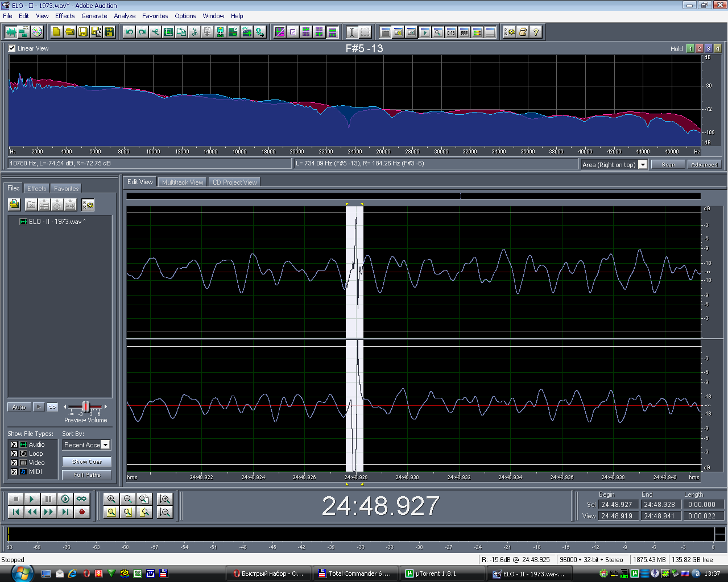
Task: Click the Full Paths button
Action: pos(86,475)
